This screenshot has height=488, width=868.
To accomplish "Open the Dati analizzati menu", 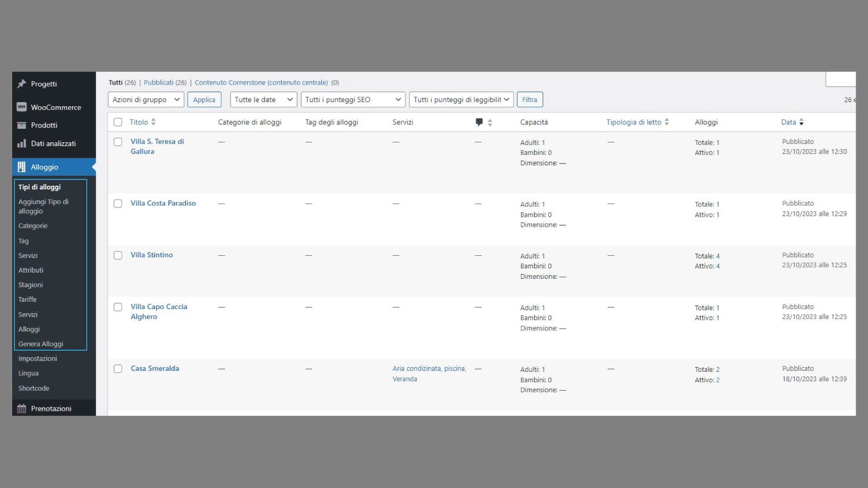I will click(x=54, y=144).
